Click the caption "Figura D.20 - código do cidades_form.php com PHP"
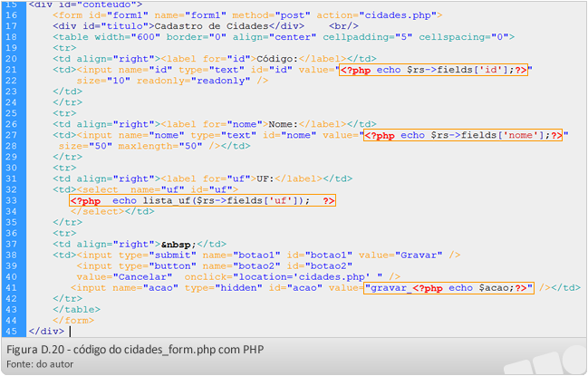588x376 pixels. click(135, 350)
